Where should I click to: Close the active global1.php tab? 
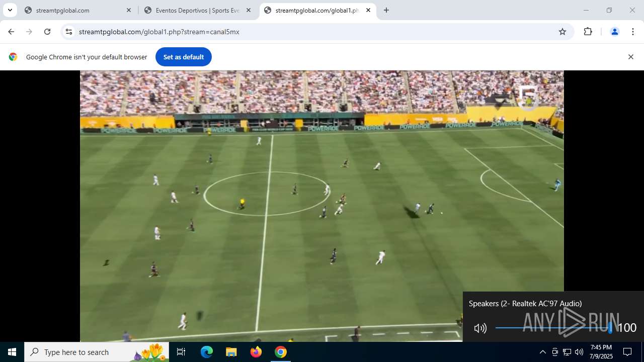[x=368, y=10]
